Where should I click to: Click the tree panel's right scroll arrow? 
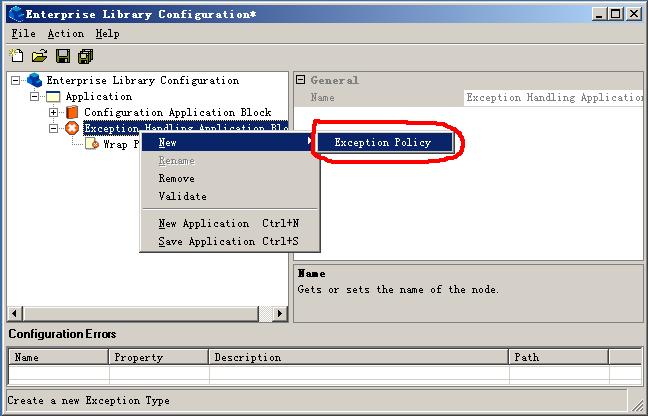(281, 314)
